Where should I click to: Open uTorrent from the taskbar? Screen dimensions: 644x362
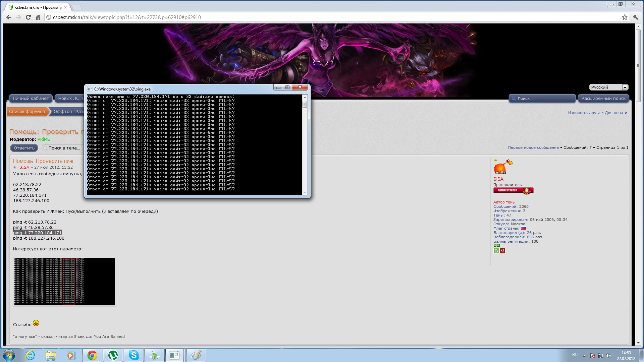(x=113, y=355)
